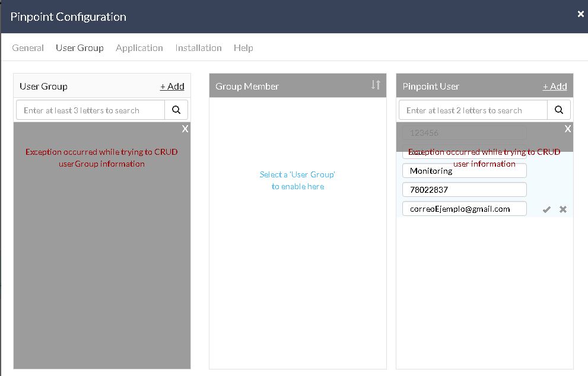Viewport: 588px width, 376px height.
Task: Click the Pinpoint User search magnifier icon
Action: tap(559, 110)
